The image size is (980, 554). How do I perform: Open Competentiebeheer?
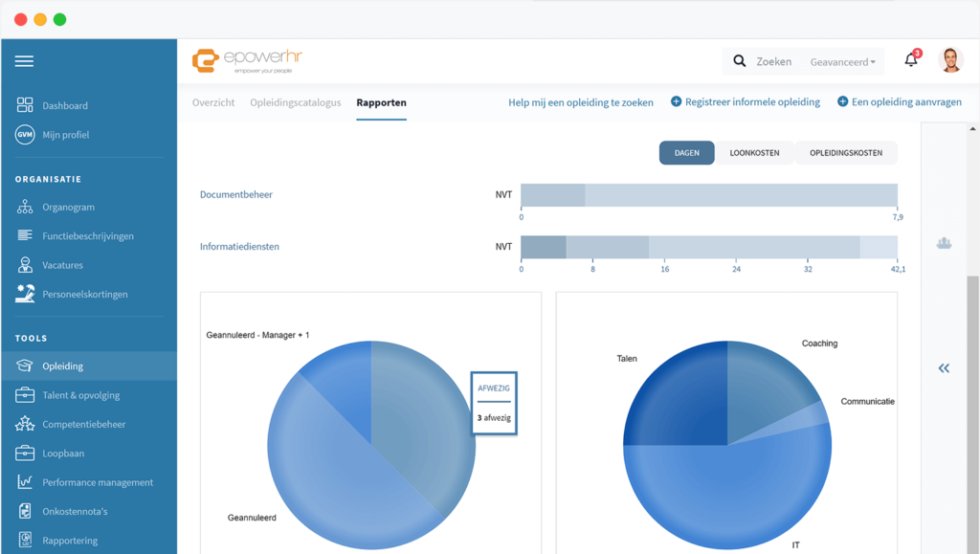(85, 424)
